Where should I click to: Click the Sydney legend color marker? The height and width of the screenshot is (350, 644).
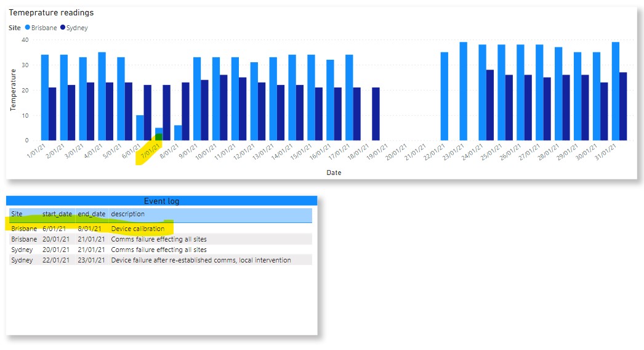click(62, 28)
